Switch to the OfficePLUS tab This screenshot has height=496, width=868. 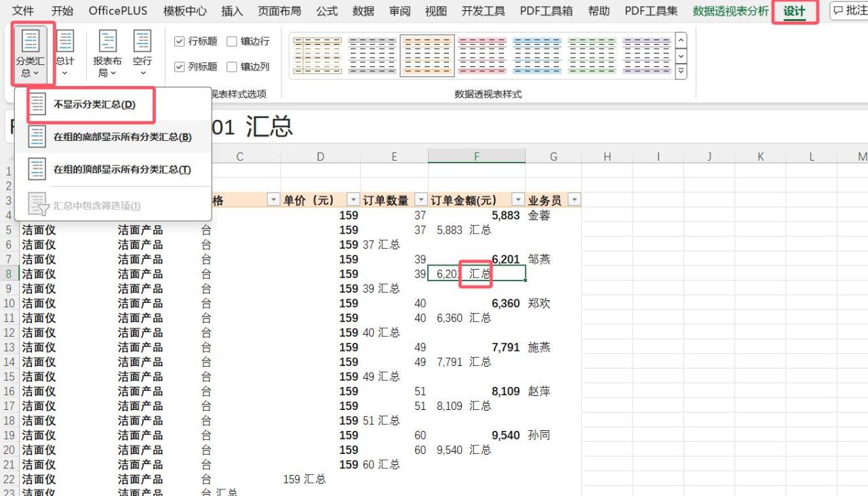(118, 11)
